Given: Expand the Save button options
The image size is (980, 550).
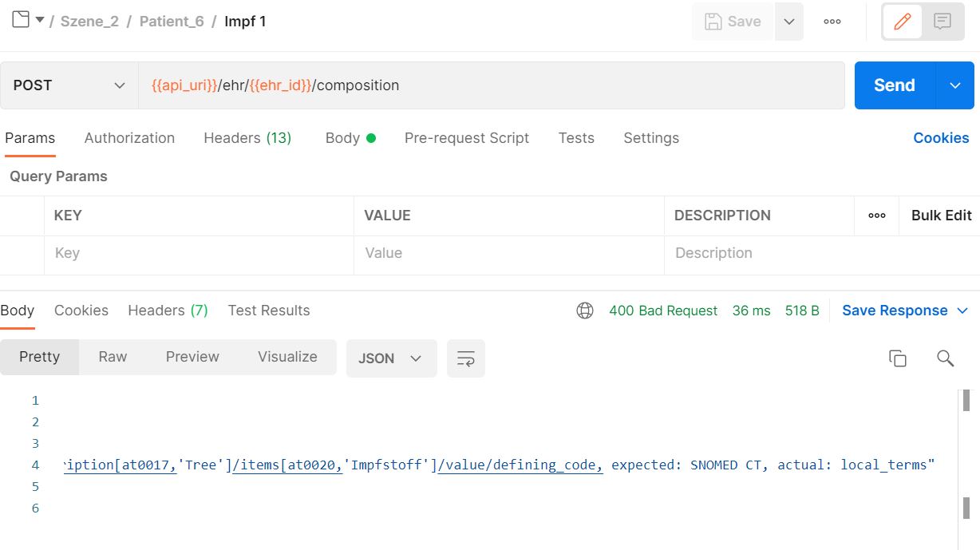Looking at the screenshot, I should [789, 22].
